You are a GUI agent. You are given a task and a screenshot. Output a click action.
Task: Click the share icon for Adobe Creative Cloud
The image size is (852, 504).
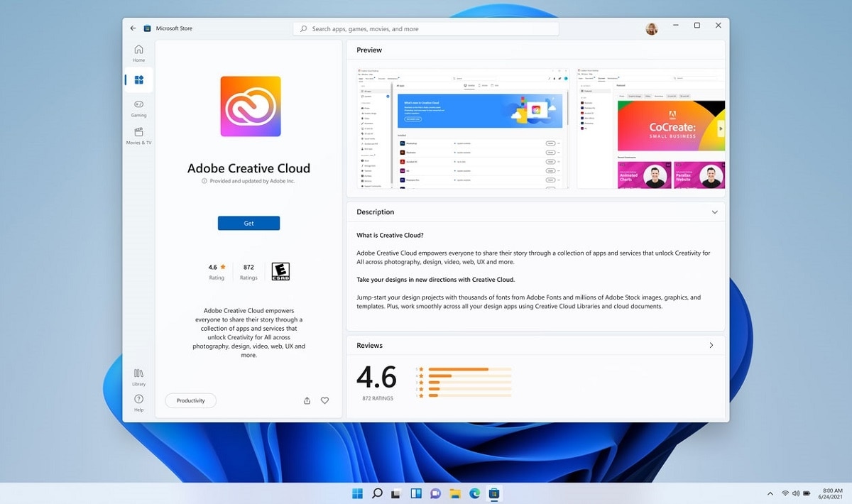(x=307, y=401)
